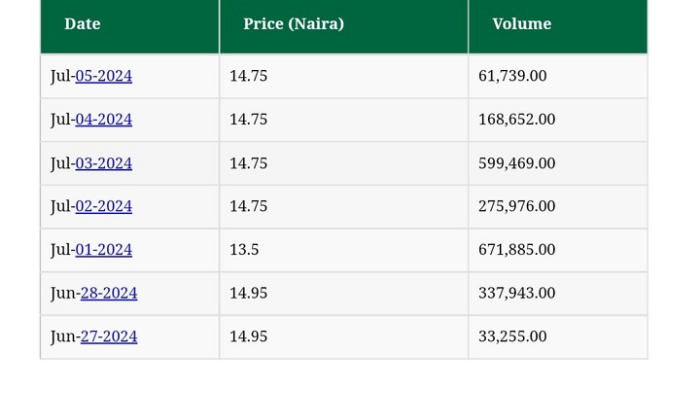Click the 337,943.00 volume value
This screenshot has height=400, width=700.
click(516, 293)
